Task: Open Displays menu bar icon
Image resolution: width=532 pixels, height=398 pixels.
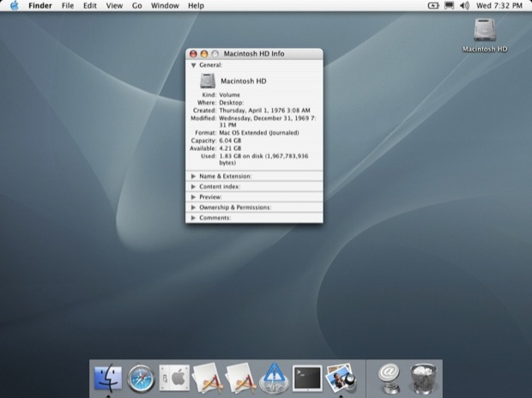Action: click(x=450, y=6)
